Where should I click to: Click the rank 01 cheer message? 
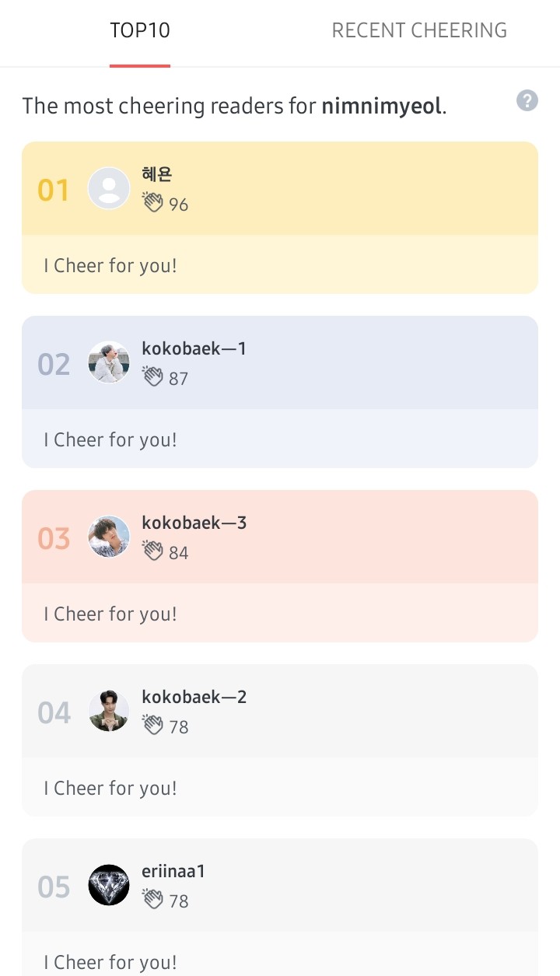[110, 265]
